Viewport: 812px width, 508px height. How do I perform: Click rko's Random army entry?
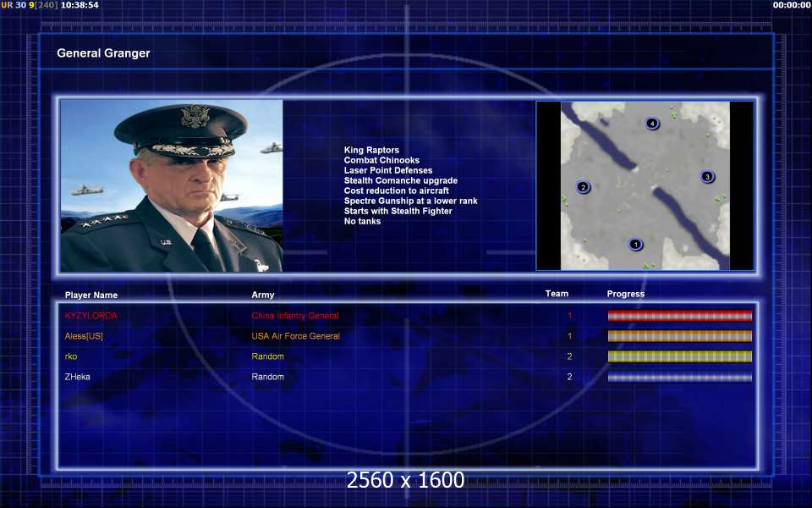[x=268, y=356]
